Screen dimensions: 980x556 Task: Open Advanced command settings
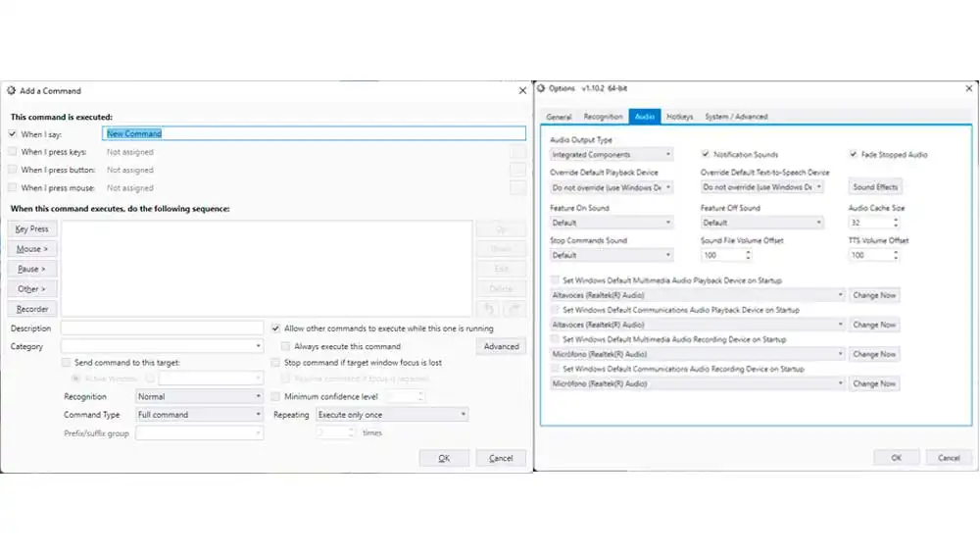click(x=501, y=346)
